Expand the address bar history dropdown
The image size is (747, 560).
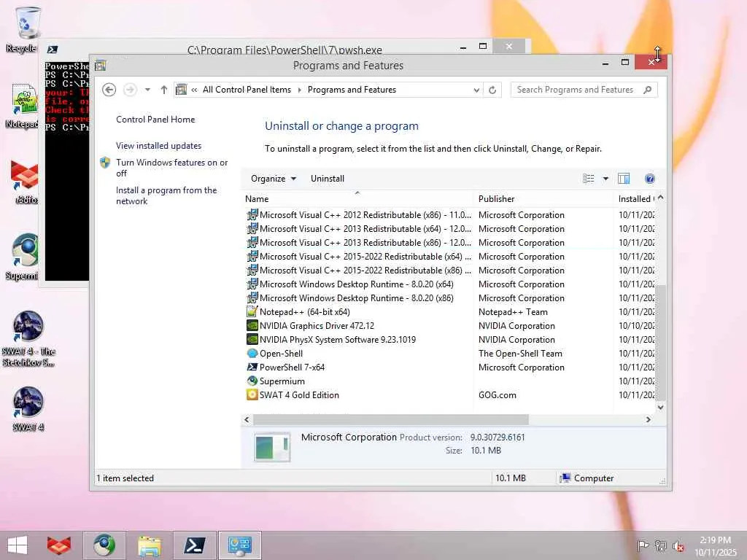476,90
